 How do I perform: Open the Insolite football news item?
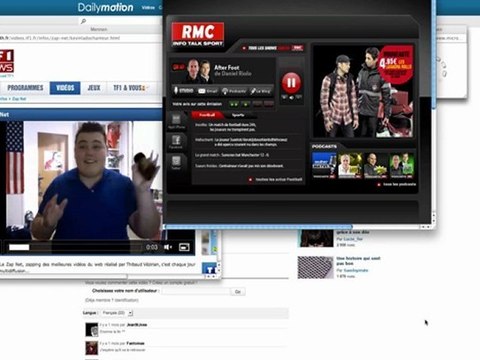(226, 127)
